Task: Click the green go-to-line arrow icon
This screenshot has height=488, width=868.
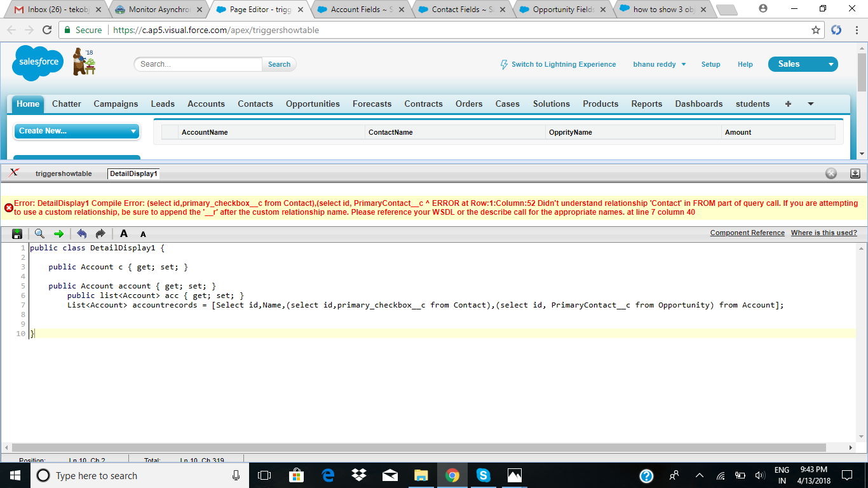Action: [x=58, y=234]
